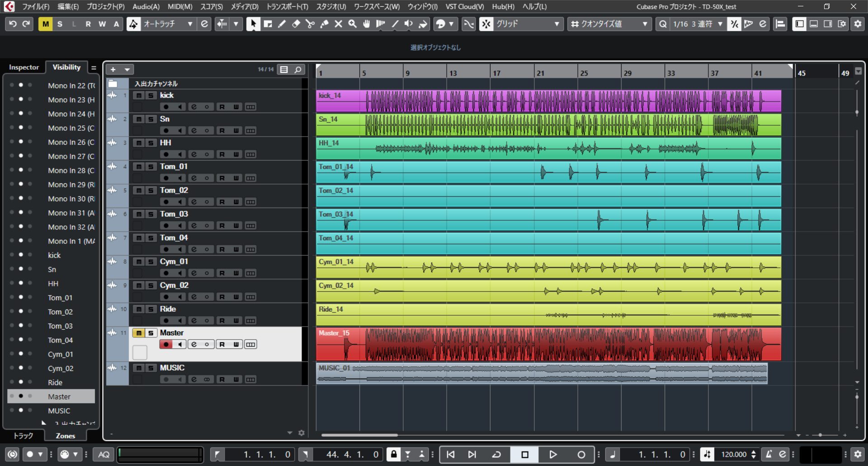
Task: Select the Zoom magnifier tool
Action: coord(352,24)
